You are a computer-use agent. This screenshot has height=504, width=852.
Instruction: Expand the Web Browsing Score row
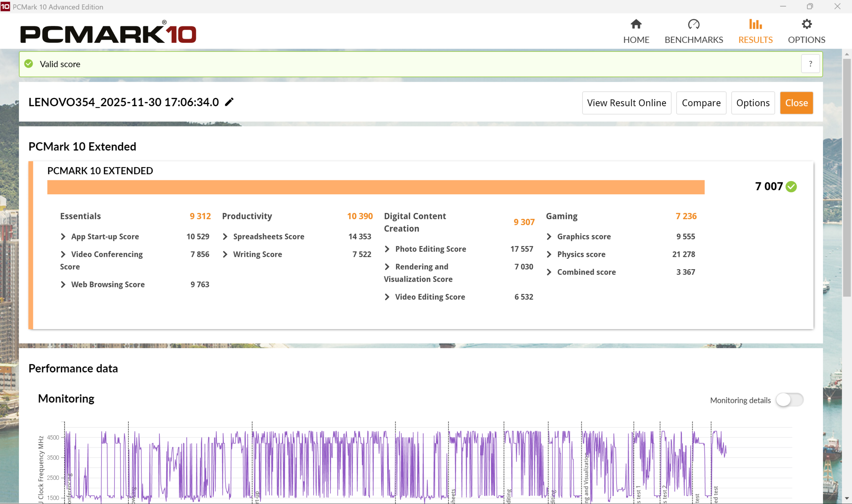[63, 284]
